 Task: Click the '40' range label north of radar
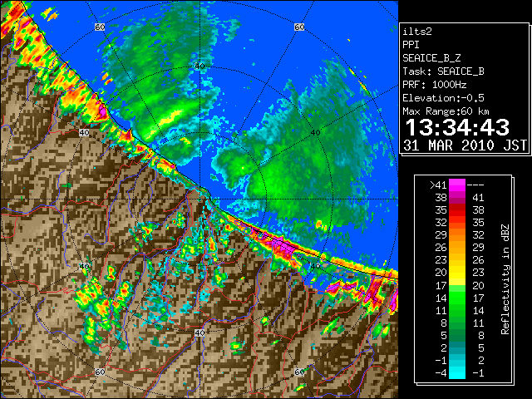click(x=199, y=66)
